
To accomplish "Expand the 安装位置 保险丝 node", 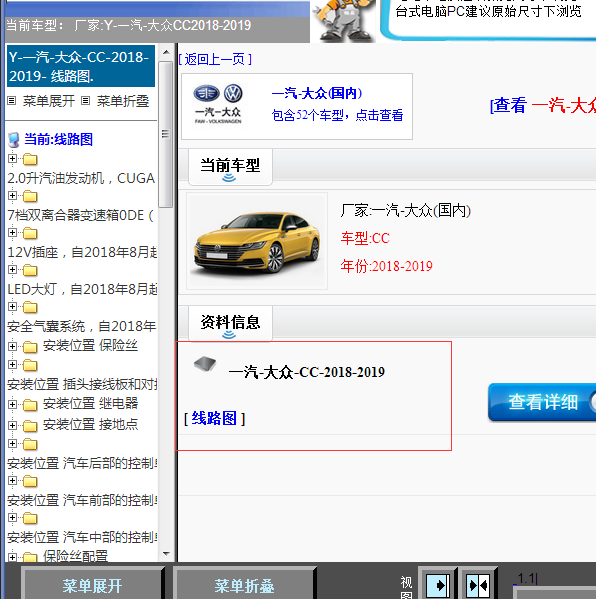I will (12, 346).
